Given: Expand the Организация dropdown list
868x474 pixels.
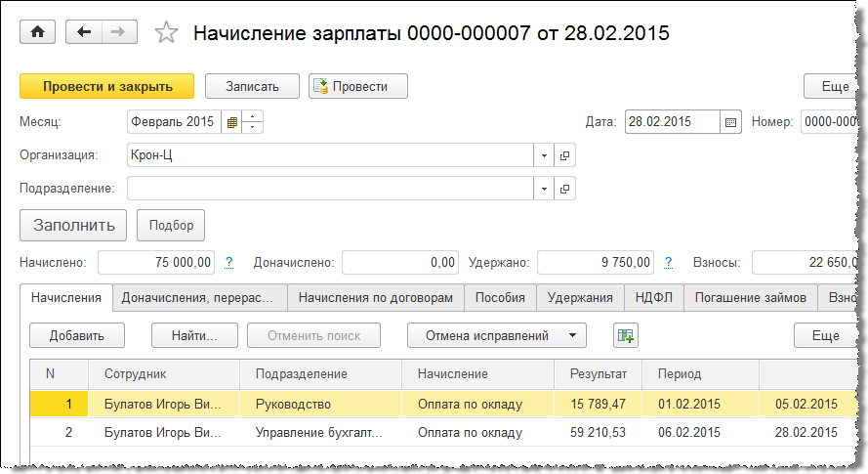Looking at the screenshot, I should coord(543,155).
